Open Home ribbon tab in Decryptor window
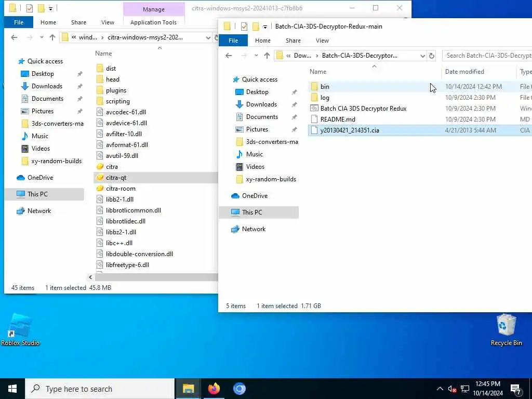 (x=262, y=41)
